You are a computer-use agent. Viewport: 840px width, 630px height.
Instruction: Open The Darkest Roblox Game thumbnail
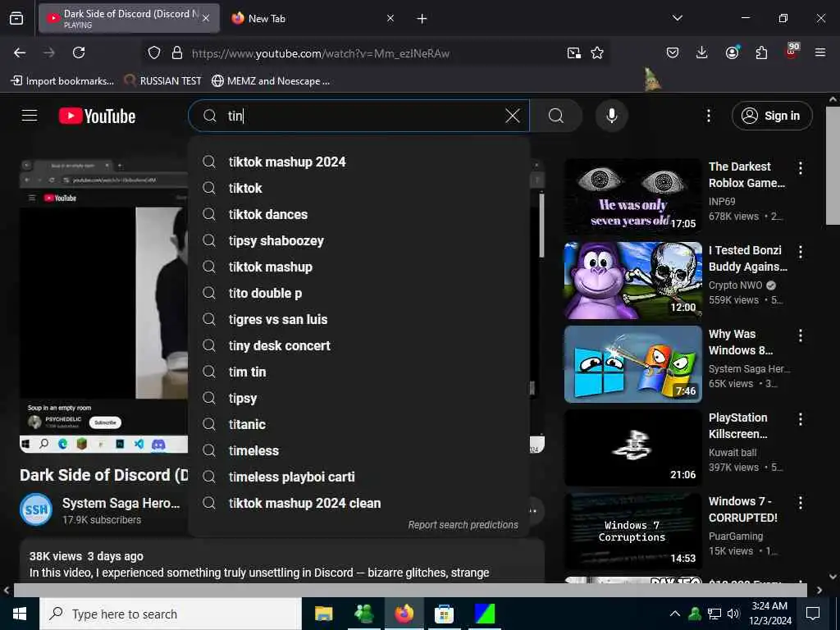coord(632,197)
